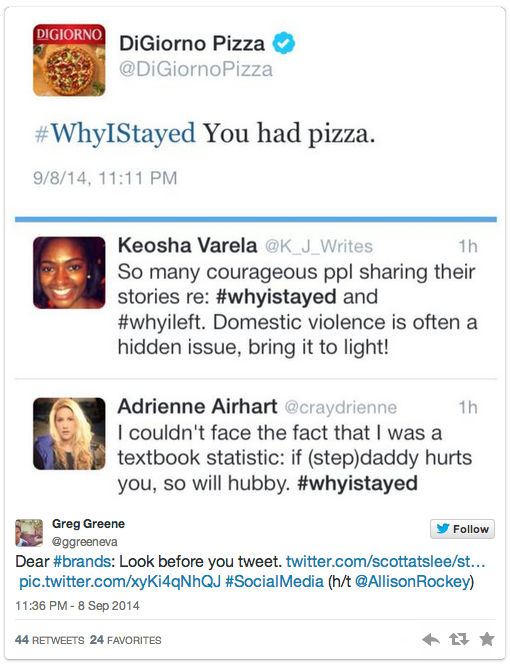Open tweet timestamp 11:36 PM - 8 Sep 2014

tap(77, 606)
